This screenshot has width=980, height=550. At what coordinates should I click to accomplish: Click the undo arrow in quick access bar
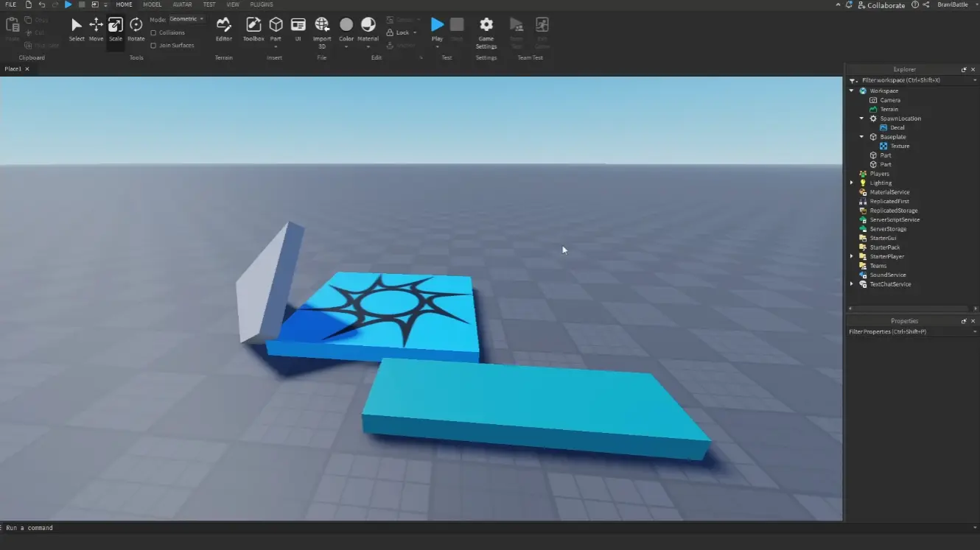pyautogui.click(x=42, y=4)
